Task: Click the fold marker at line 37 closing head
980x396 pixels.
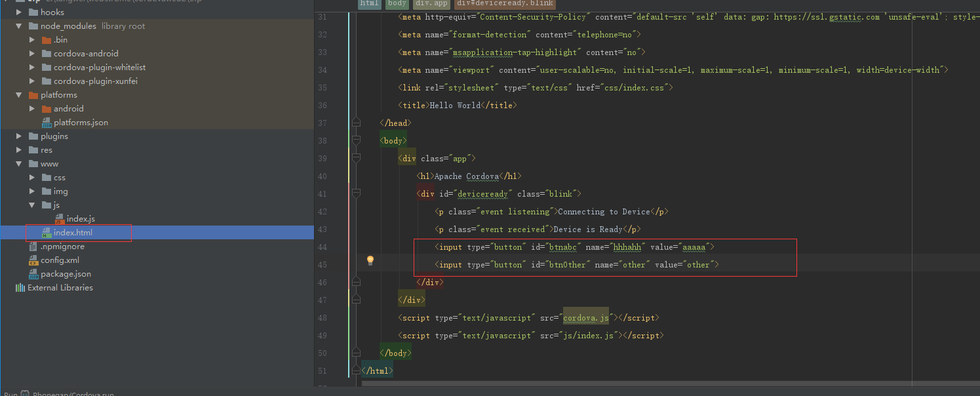Action: [356, 123]
